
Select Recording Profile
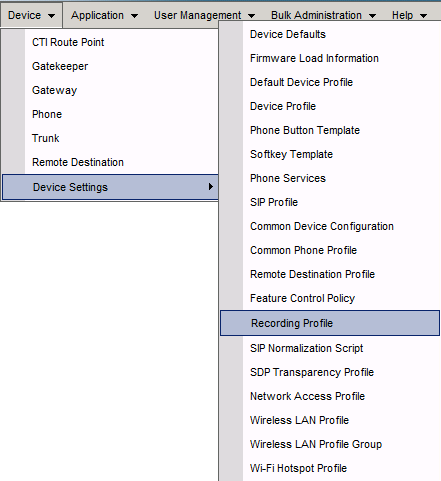(330, 323)
